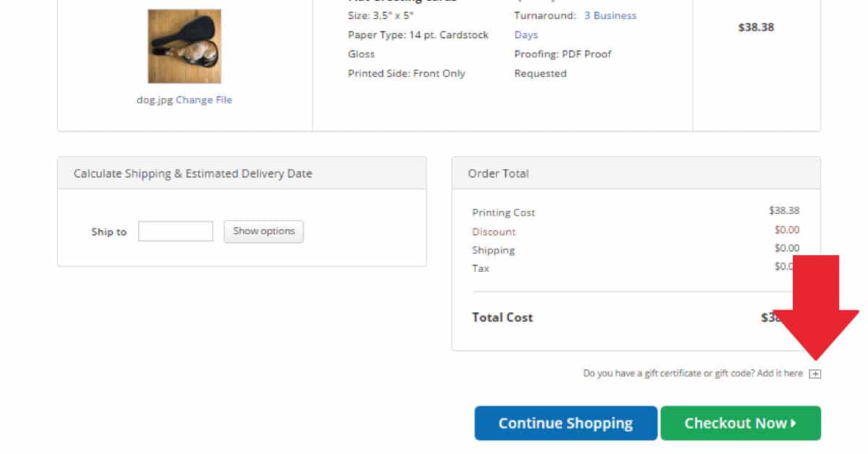868x454 pixels.
Task: Click the 3 Business Days turnaround link
Action: (x=610, y=15)
